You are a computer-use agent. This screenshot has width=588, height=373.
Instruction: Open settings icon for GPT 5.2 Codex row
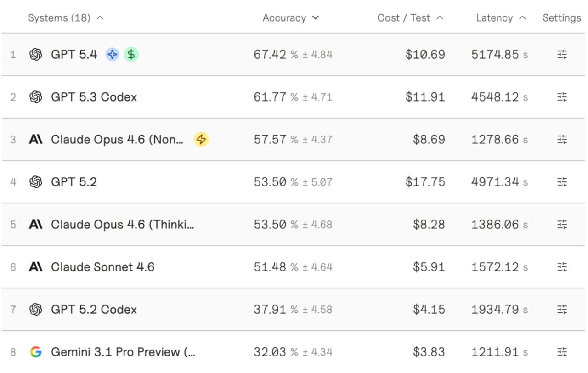click(x=562, y=309)
